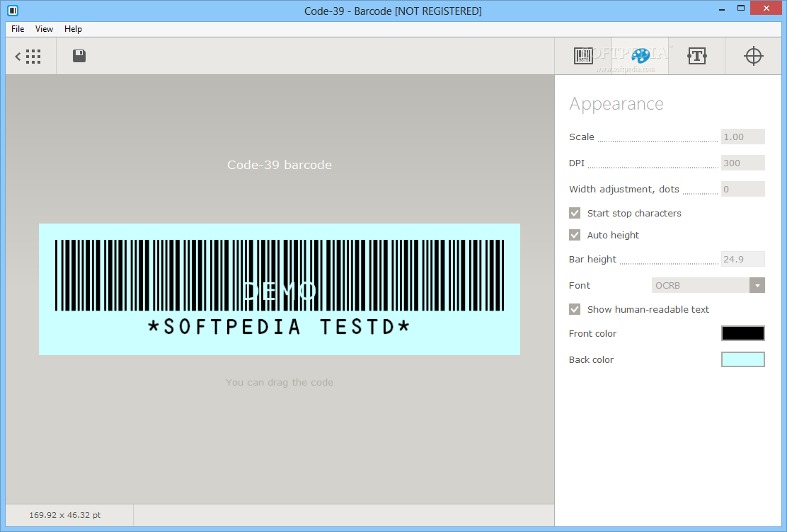Open the text settings tab

[696, 56]
